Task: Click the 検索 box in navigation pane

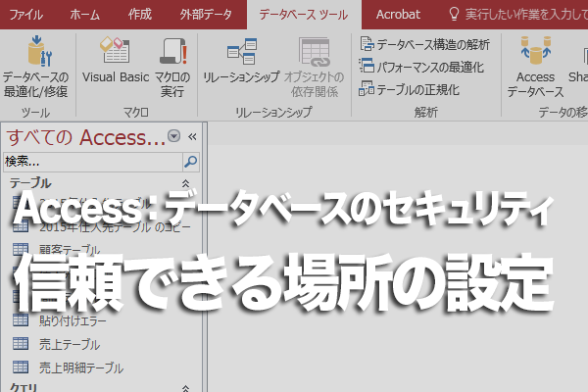Action: pyautogui.click(x=93, y=162)
